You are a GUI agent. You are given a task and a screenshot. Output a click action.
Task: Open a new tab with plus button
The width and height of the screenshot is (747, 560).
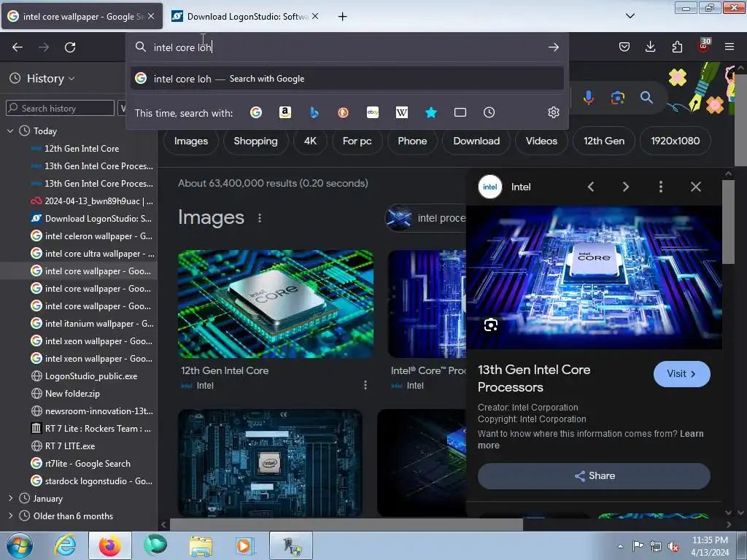tap(342, 16)
